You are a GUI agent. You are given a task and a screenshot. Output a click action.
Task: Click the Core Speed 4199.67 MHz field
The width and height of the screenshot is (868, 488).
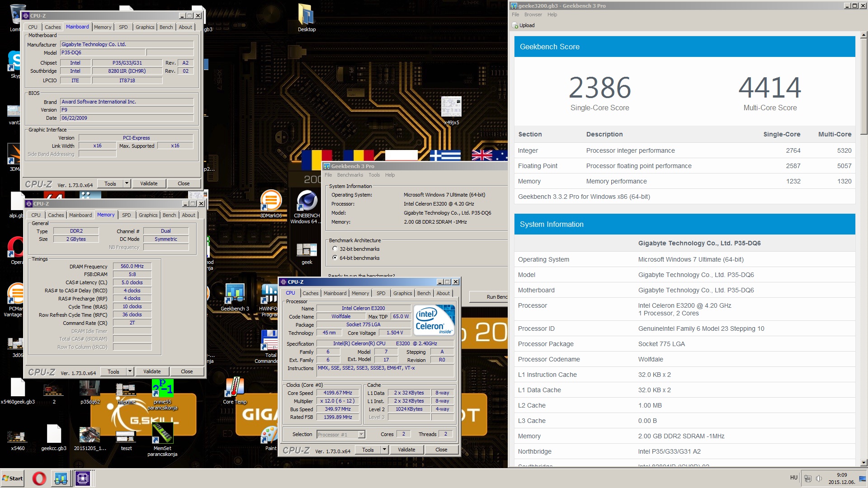pyautogui.click(x=338, y=393)
